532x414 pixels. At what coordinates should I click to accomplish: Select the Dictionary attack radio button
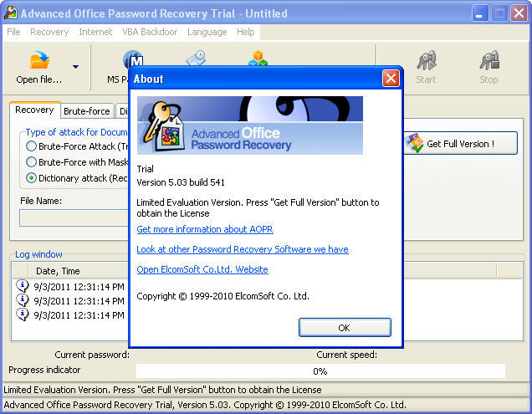31,178
